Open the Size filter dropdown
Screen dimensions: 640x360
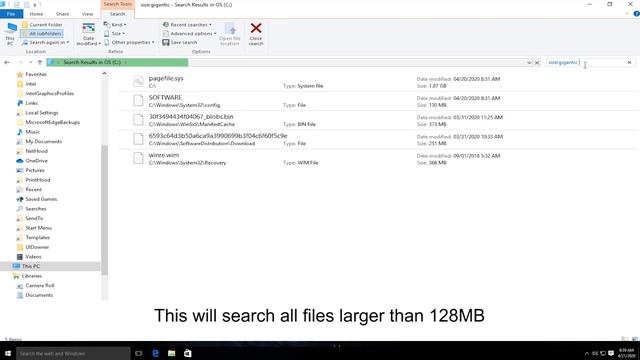114,33
